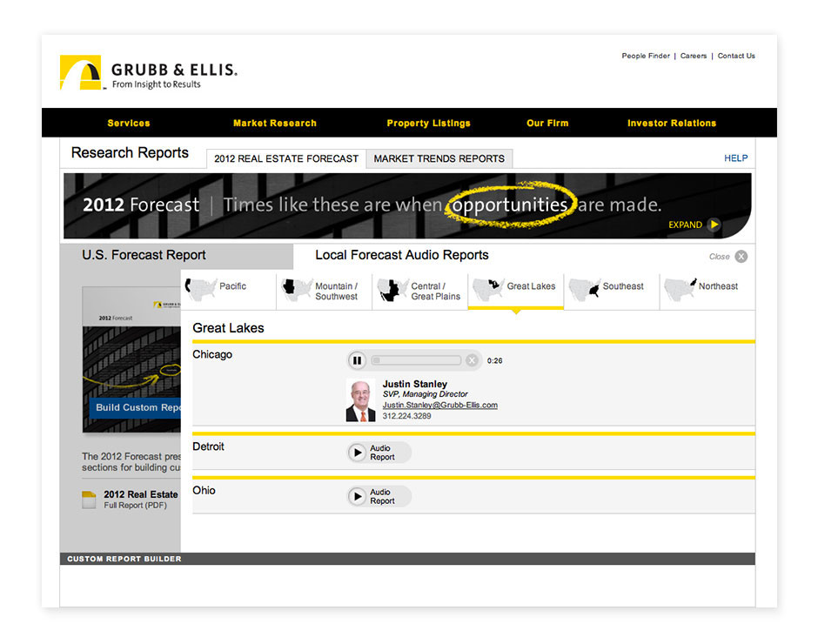Email Justin.Stanley@Grubb-Ellis.com link

click(439, 405)
